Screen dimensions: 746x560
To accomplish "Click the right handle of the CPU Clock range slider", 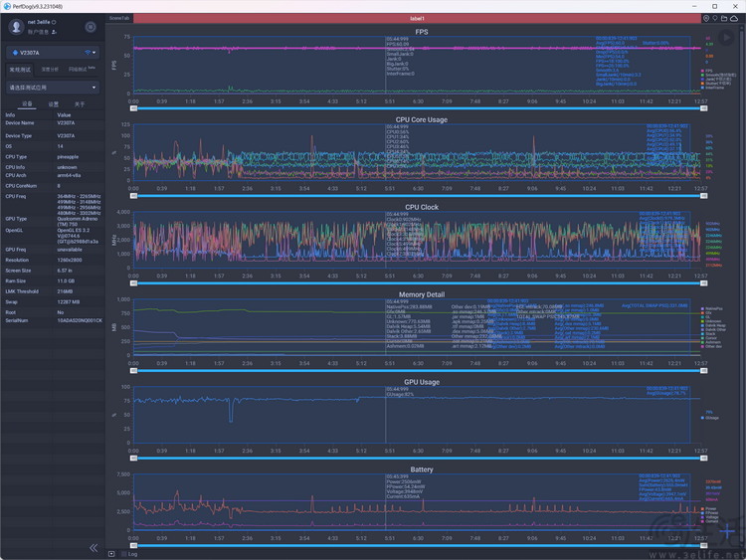I will 703,283.
